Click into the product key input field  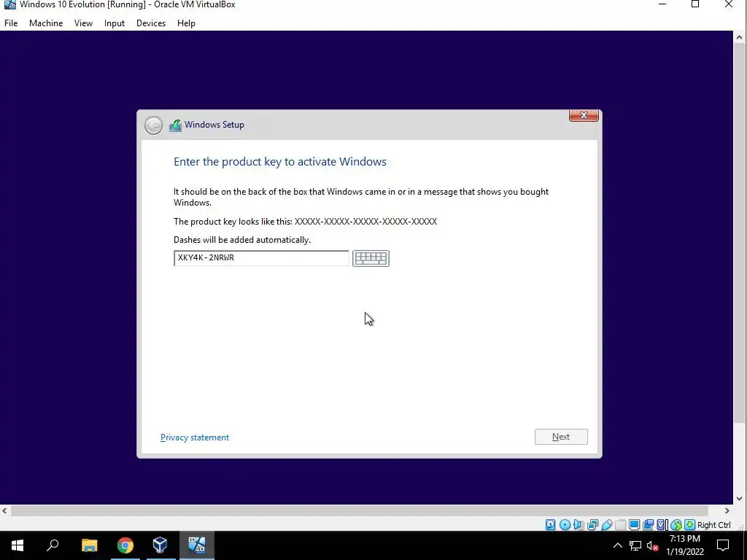click(x=261, y=258)
